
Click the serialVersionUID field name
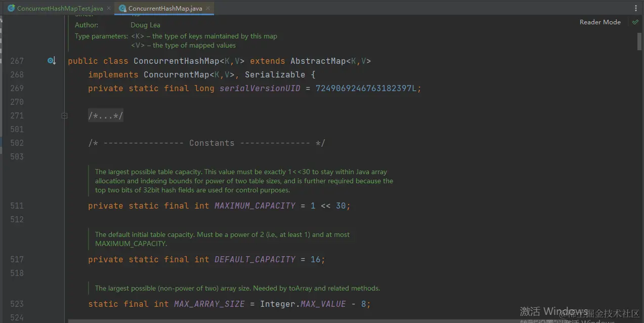tap(260, 88)
